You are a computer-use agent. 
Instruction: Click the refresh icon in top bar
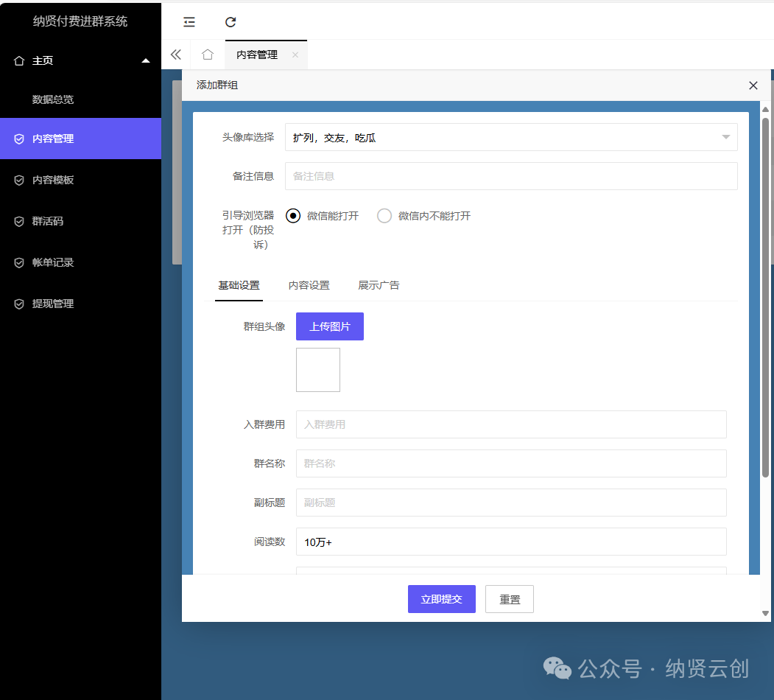point(231,22)
